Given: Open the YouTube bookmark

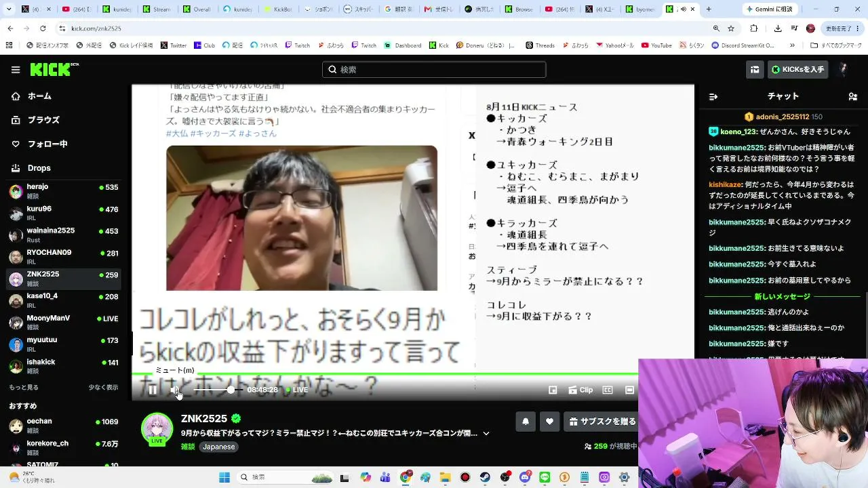Looking at the screenshot, I should (x=656, y=45).
